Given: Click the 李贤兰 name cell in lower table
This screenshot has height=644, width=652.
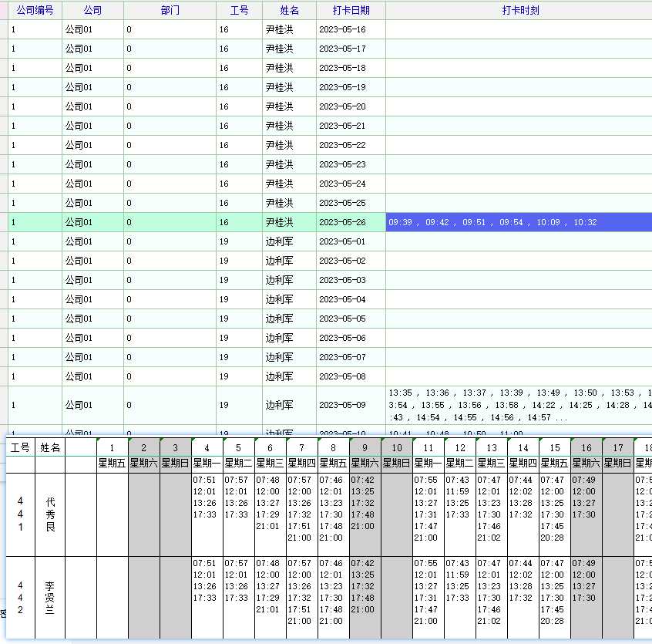Looking at the screenshot, I should 51,598.
